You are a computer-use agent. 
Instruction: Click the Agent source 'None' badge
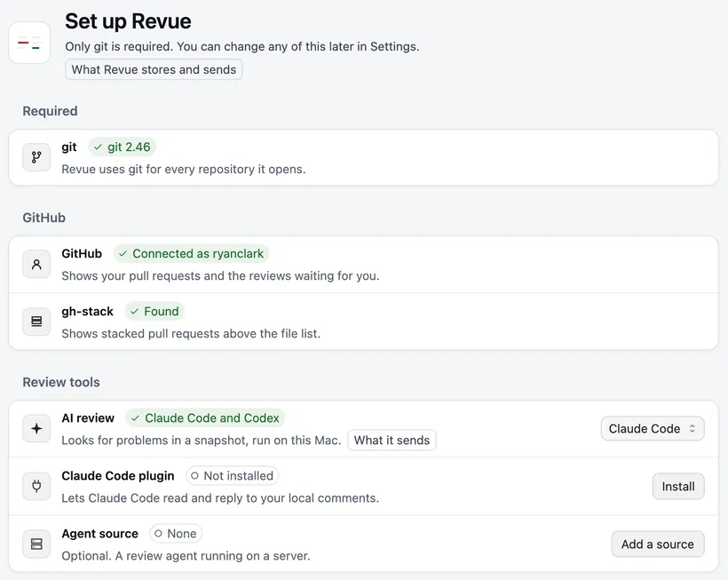pyautogui.click(x=176, y=534)
